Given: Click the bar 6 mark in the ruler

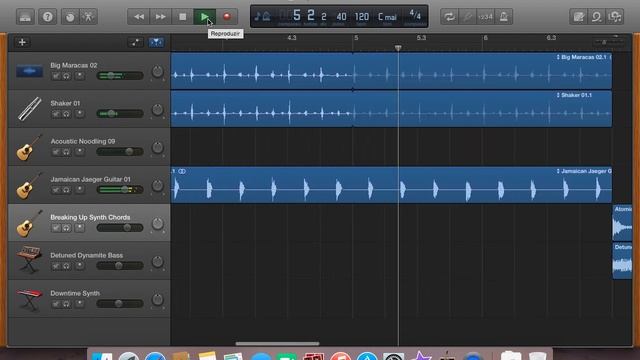Looking at the screenshot, I should 485,38.
